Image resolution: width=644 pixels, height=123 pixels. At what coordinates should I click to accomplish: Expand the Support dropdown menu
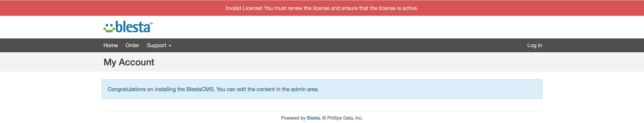159,45
